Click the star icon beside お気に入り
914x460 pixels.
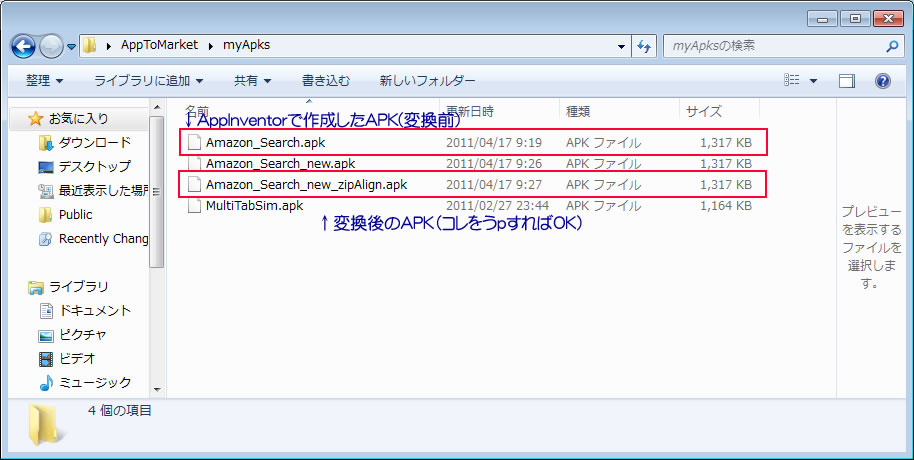(x=36, y=118)
